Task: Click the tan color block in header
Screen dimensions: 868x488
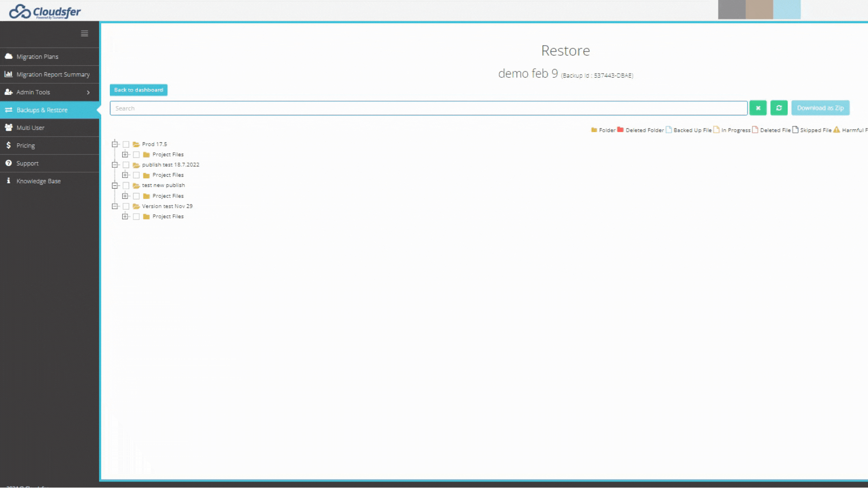Action: tap(759, 10)
